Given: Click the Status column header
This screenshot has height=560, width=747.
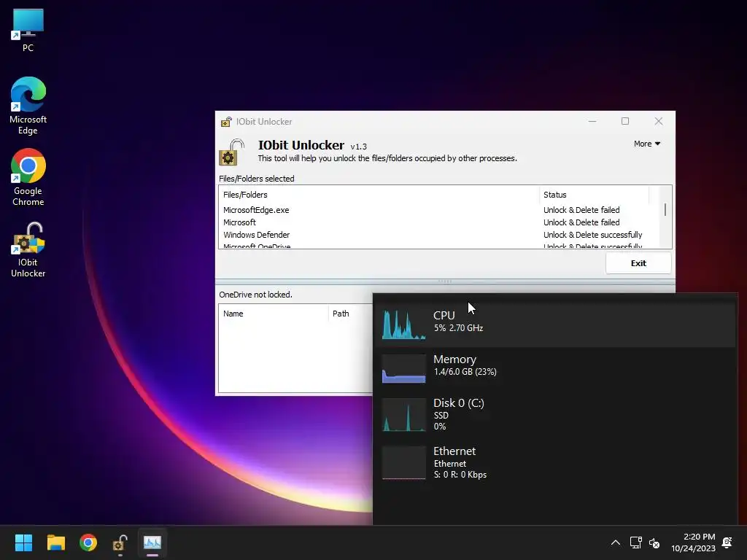Looking at the screenshot, I should 594,195.
